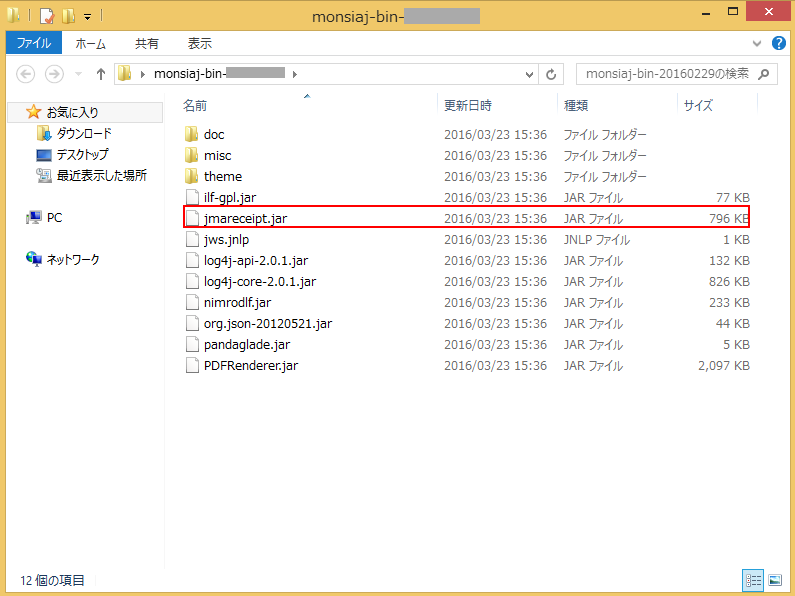Click the window system icon in title bar
795x596 pixels.
14,15
